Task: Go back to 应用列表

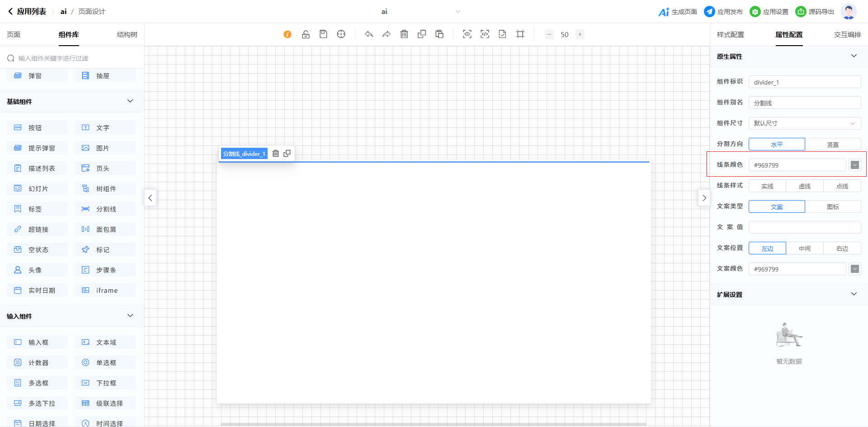Action: pos(27,12)
